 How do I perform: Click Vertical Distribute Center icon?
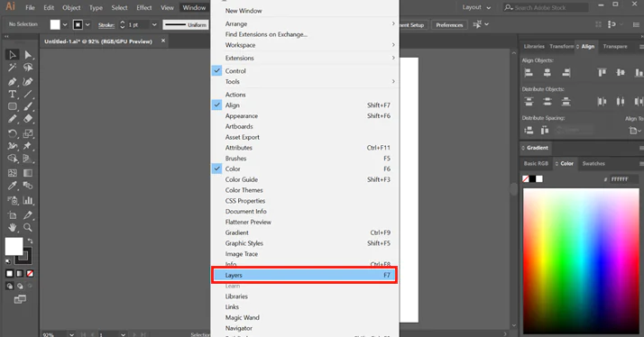click(547, 102)
